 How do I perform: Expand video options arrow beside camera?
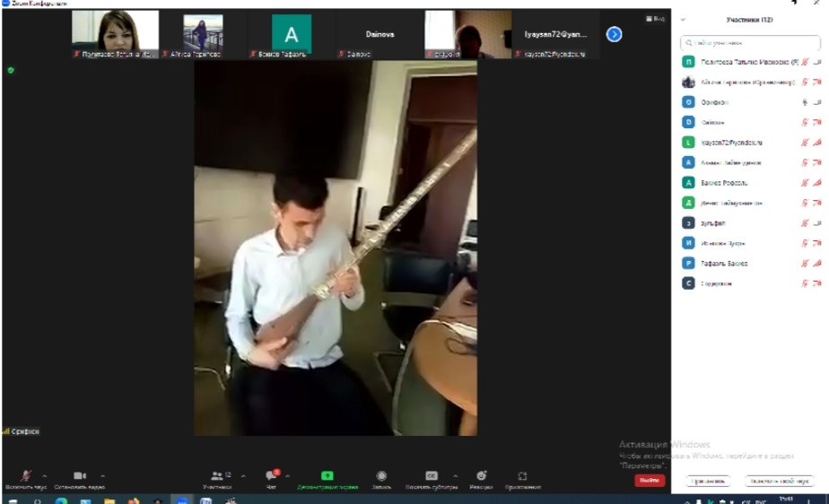pos(102,476)
